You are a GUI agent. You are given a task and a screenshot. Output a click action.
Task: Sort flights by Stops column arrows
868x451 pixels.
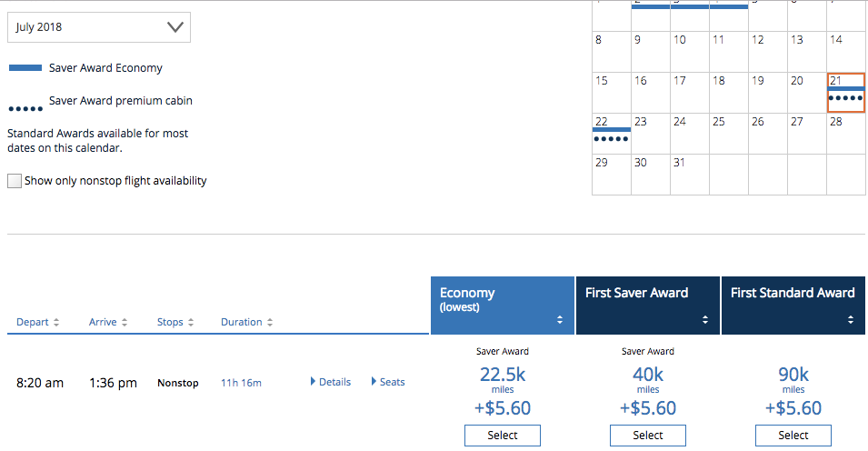191,323
